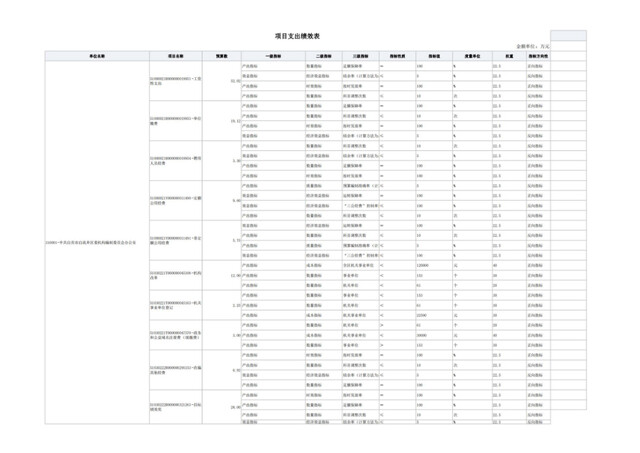Click the 指标方向性 column header

click(x=538, y=56)
